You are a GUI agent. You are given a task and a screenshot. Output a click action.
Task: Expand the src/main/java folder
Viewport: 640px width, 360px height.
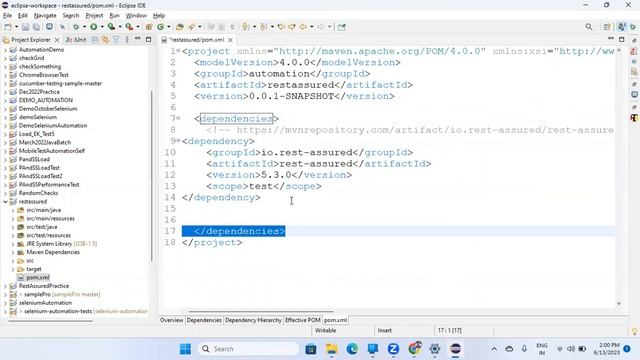[13, 210]
